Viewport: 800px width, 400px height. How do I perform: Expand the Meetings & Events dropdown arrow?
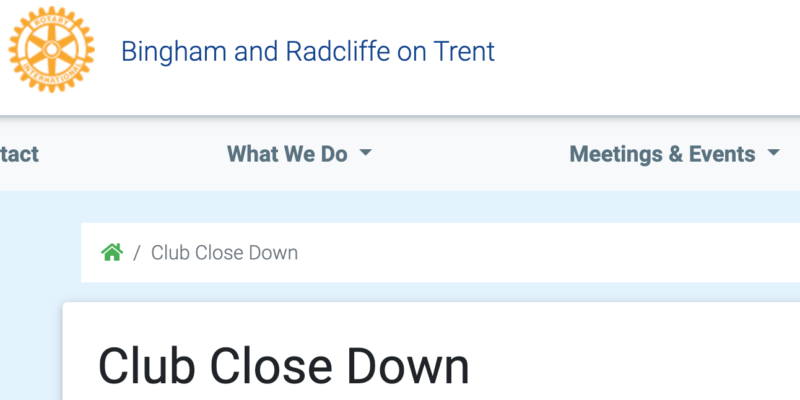(x=773, y=152)
